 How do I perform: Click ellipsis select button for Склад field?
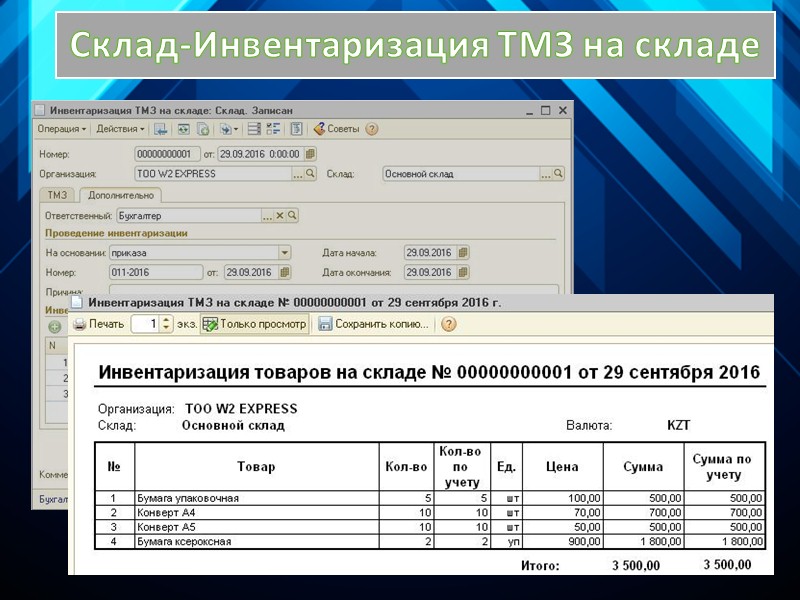click(x=546, y=174)
